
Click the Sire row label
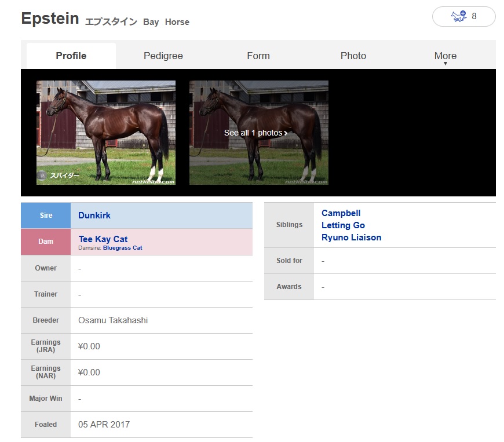pos(46,215)
